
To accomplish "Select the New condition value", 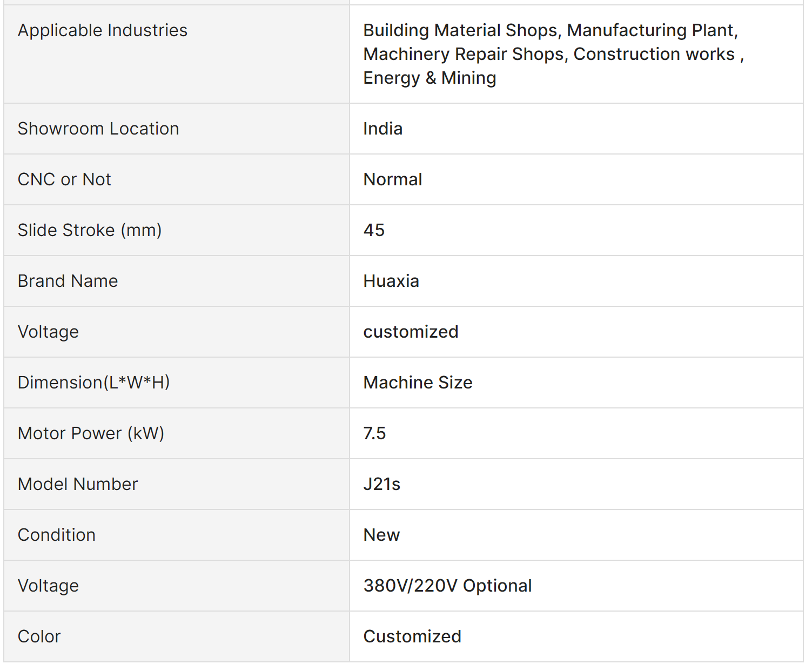I will [381, 535].
